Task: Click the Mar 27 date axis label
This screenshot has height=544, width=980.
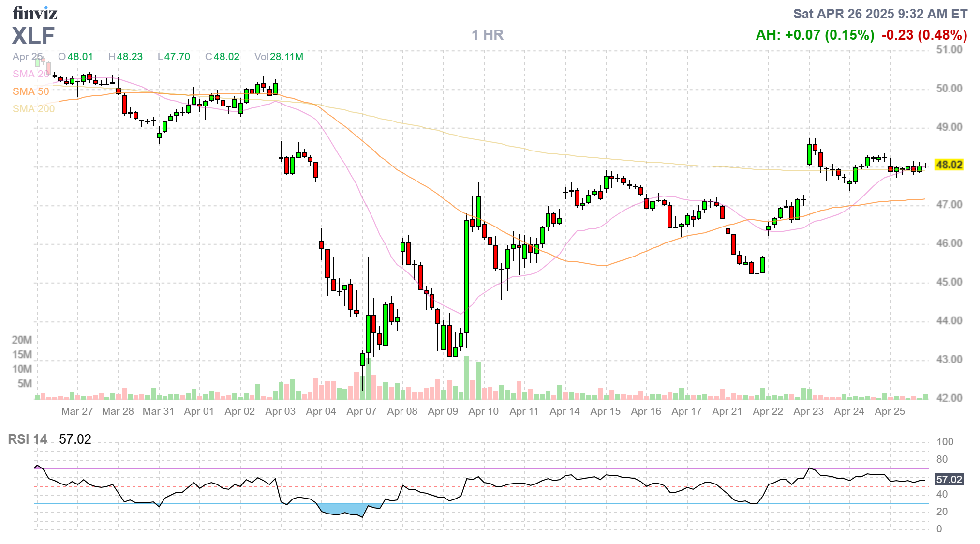Action: click(x=77, y=411)
